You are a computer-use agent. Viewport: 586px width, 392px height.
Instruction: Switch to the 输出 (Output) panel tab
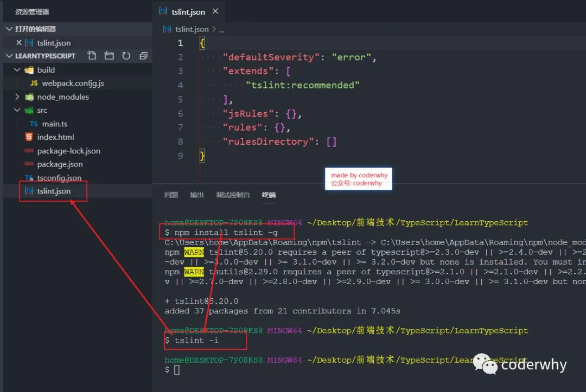[x=196, y=195]
